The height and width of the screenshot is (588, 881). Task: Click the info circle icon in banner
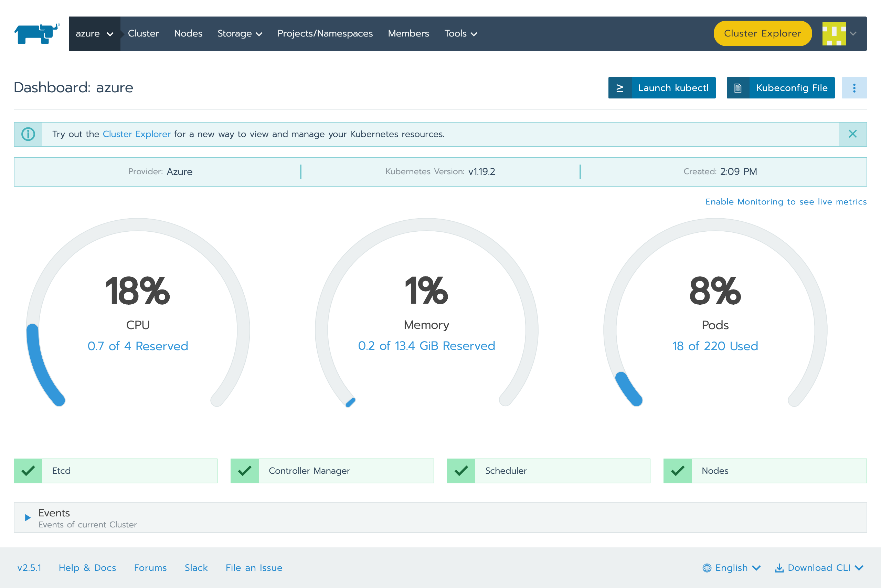[x=28, y=134]
